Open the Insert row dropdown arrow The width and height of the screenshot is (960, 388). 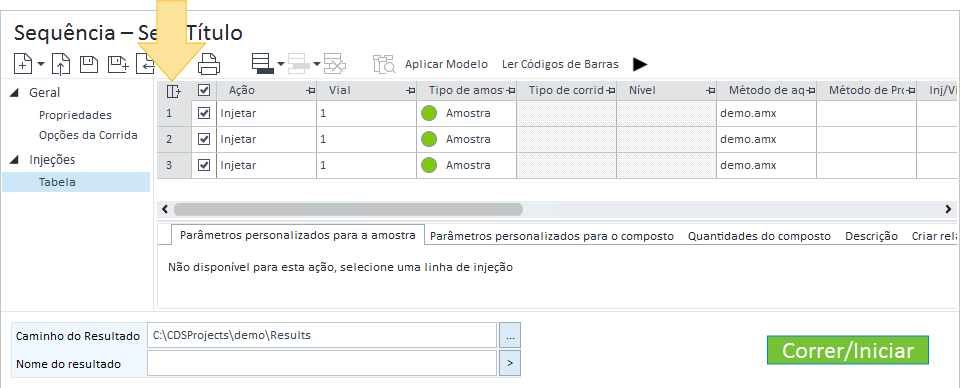(x=317, y=64)
